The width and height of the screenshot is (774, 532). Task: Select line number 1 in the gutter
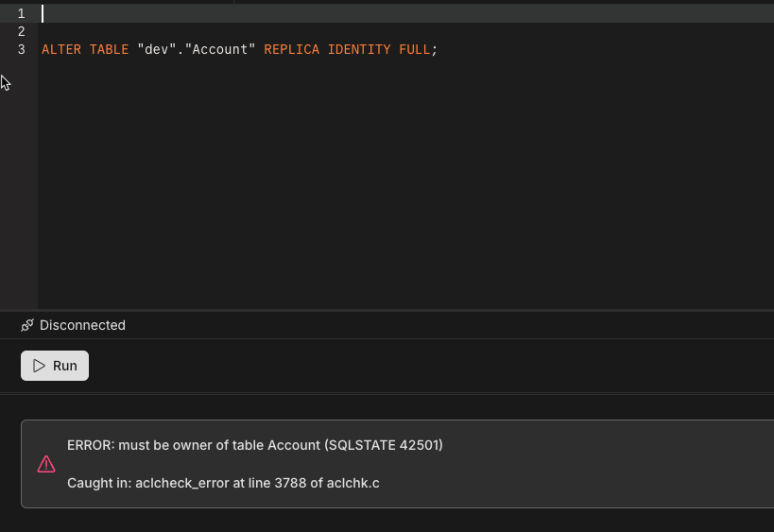point(21,13)
